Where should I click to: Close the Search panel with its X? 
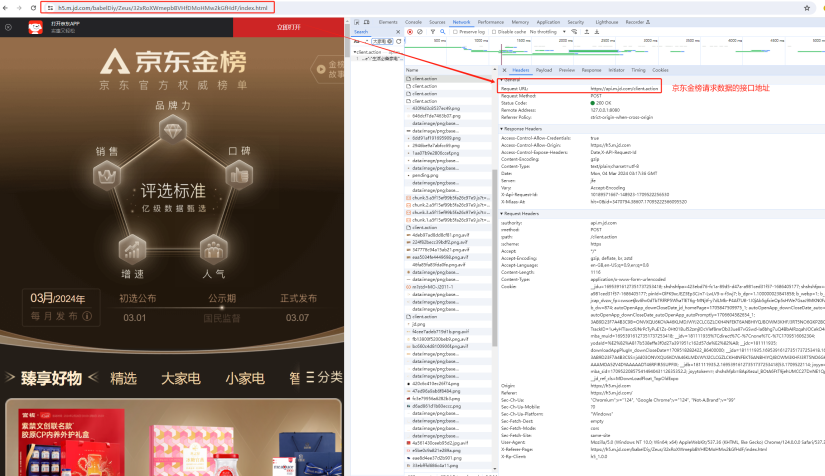pos(398,32)
